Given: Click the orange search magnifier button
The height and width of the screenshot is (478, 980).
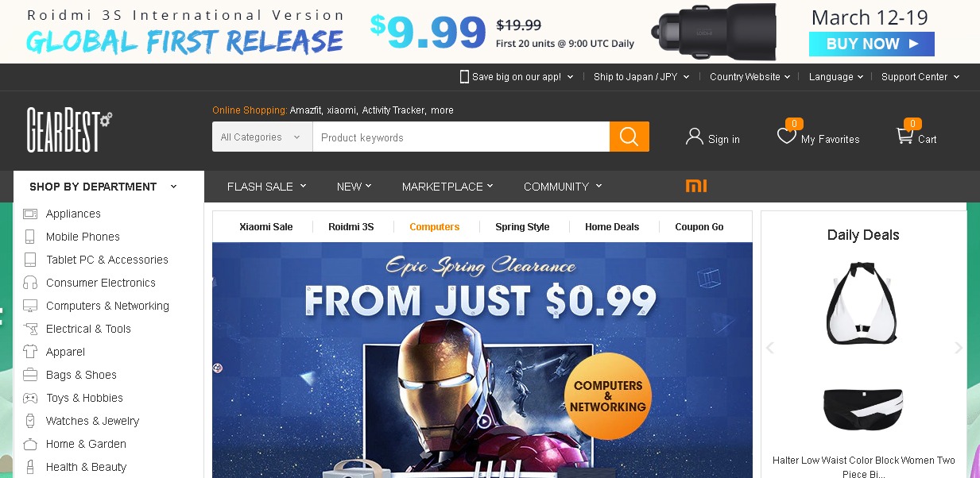Looking at the screenshot, I should point(629,137).
